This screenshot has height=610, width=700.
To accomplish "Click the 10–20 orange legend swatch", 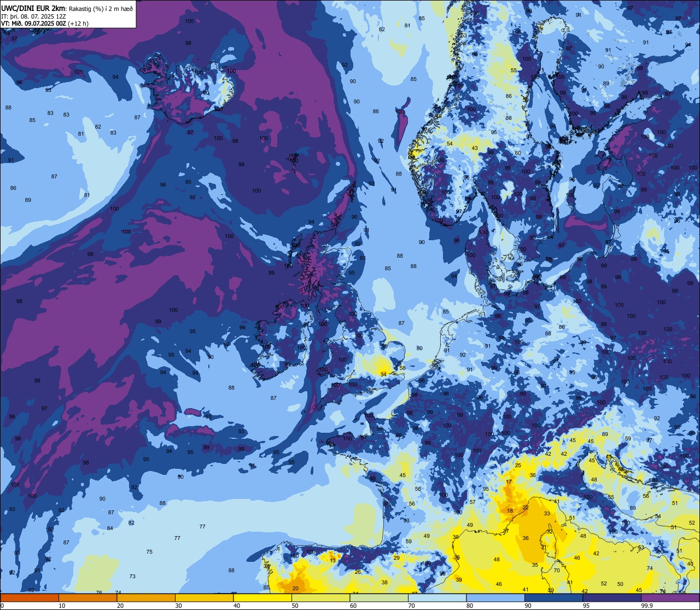I will tap(87, 597).
